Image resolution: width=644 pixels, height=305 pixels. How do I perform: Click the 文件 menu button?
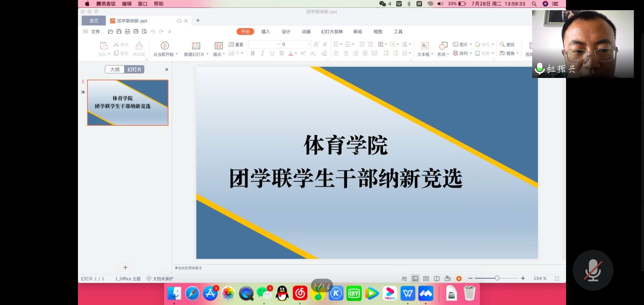tap(95, 32)
